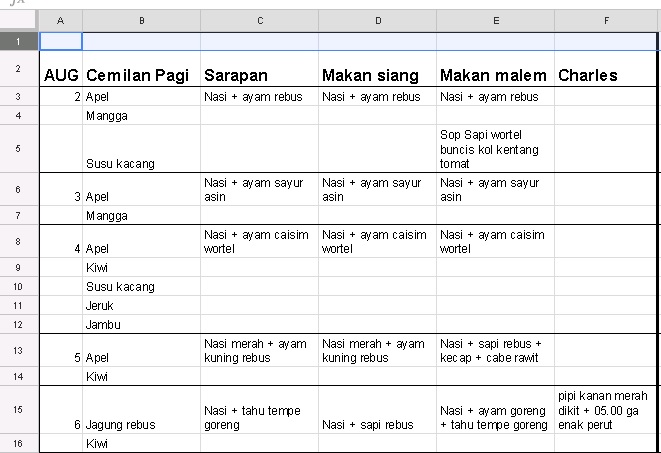Click 'Nasi + ayam goreng + tahu tempe goreng' cell
This screenshot has height=453, width=661.
click(x=496, y=410)
